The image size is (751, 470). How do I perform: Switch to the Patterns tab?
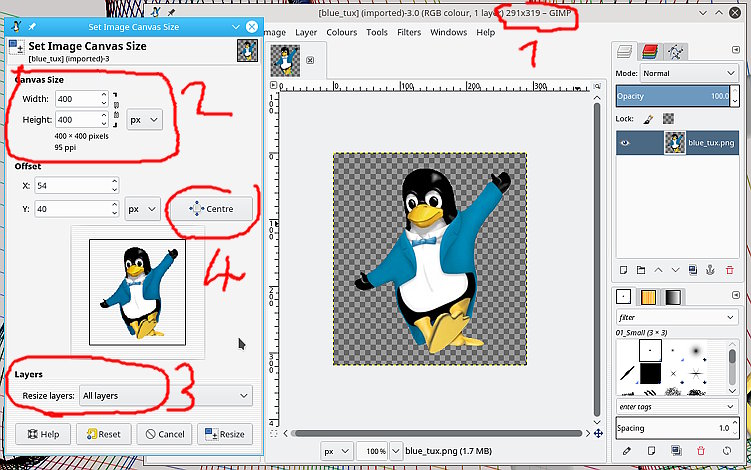(648, 297)
